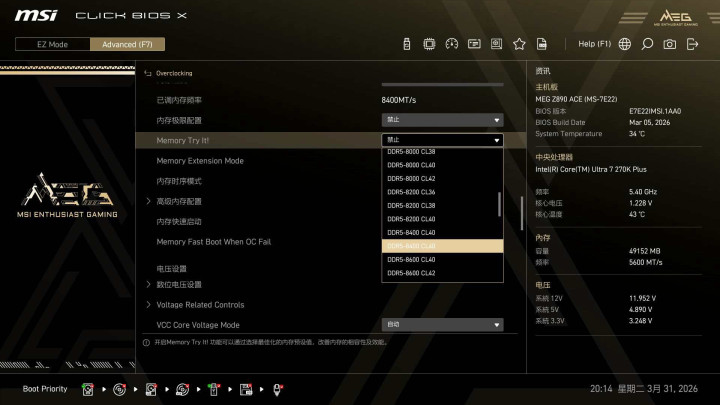Click the BIOS Build Date value

(649, 123)
